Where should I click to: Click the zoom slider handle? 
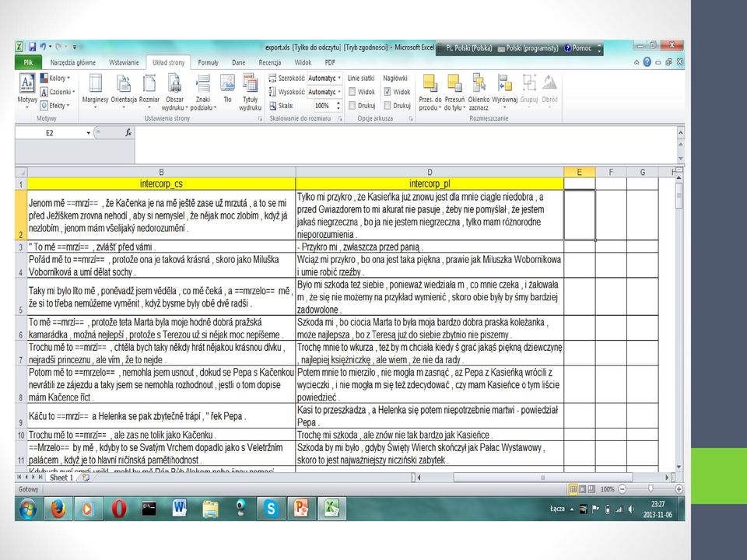(x=651, y=489)
